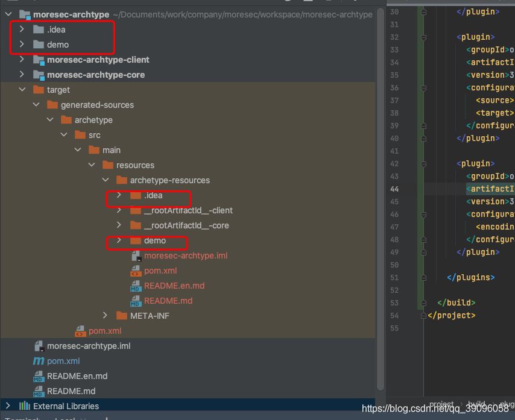
Task: Click the top-level .idea folder icon
Action: 39,30
